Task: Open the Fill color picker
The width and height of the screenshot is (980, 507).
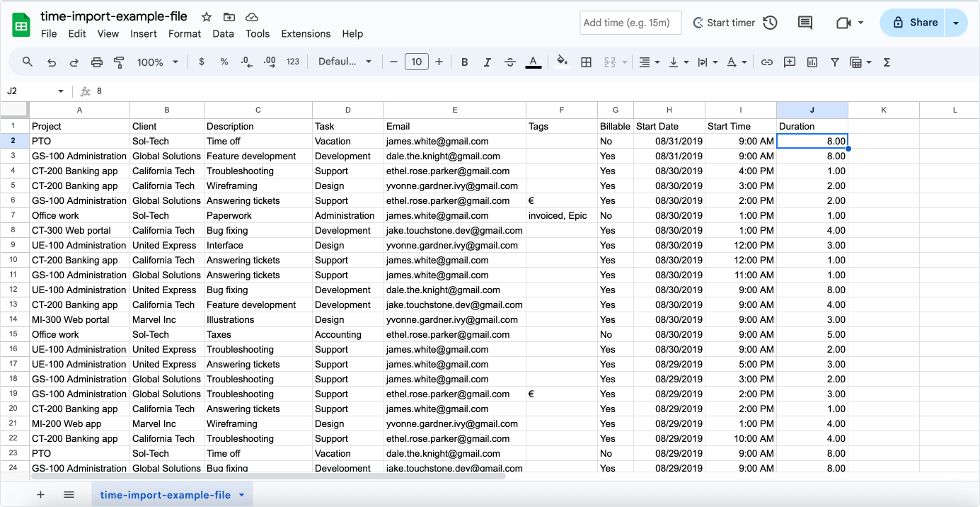Action: pos(563,62)
